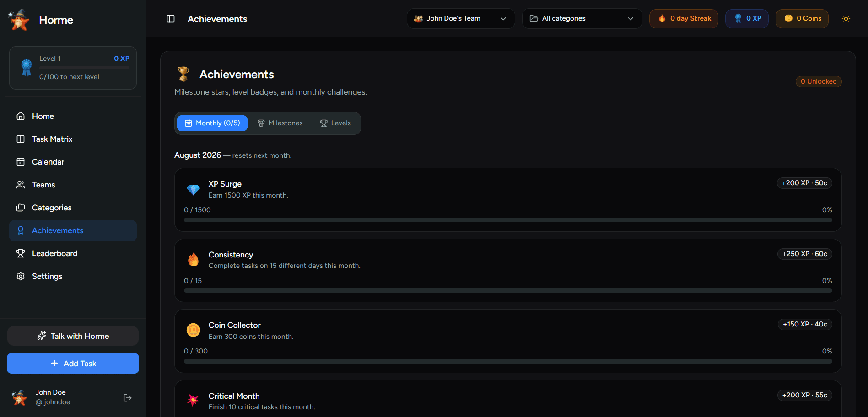Click the level progress bar in the sidebar

coord(84,68)
